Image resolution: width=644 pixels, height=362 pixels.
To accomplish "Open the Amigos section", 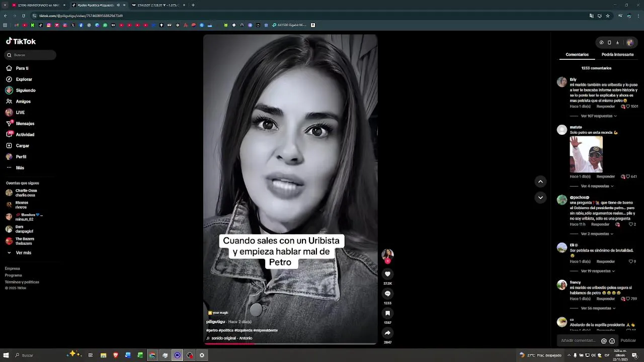I will (19, 102).
